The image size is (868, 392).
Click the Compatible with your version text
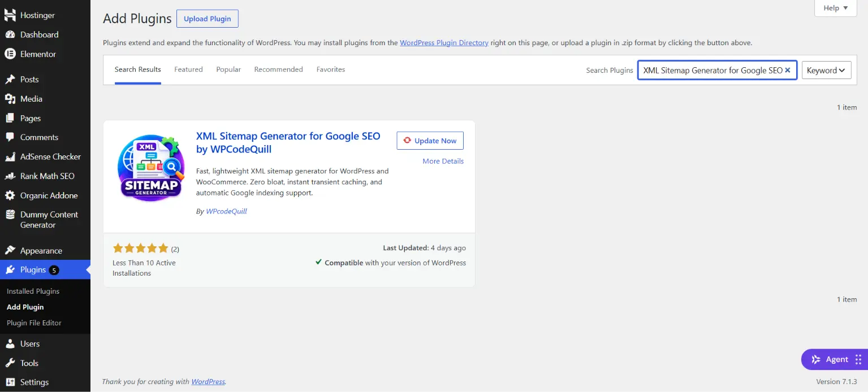tap(391, 263)
